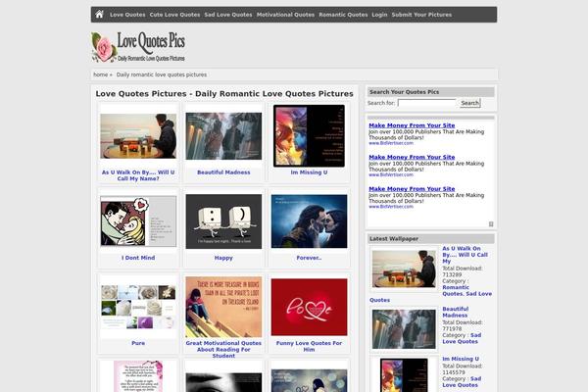Open the red Love heart thumbnail
588x392 pixels.
coord(309,307)
